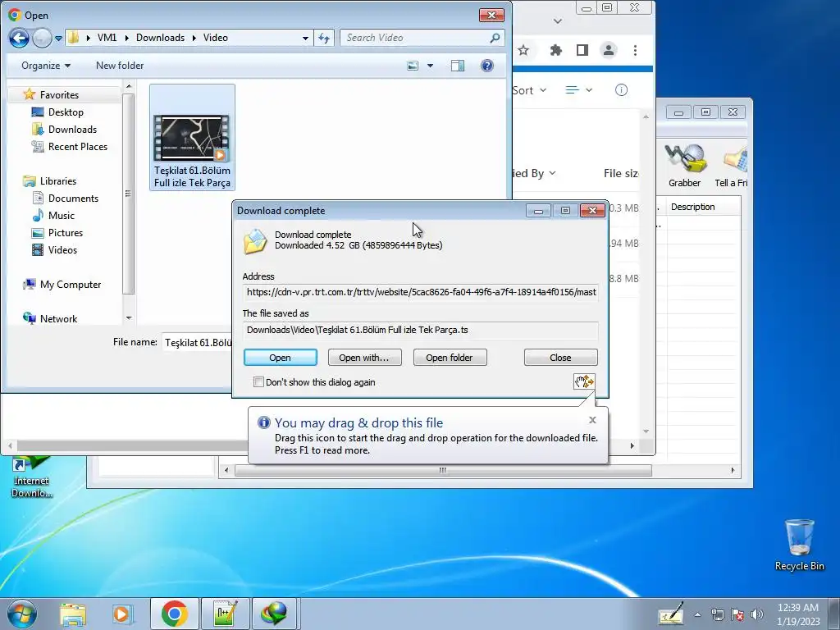
Task: Click the volume icon in system tray
Action: (757, 614)
